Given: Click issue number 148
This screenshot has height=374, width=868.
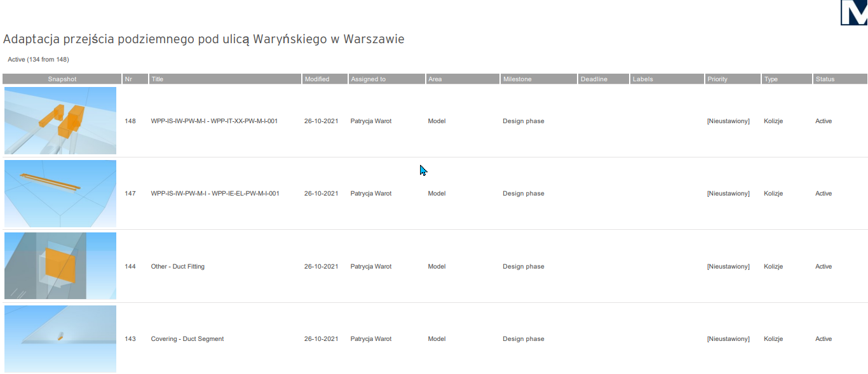Looking at the screenshot, I should pyautogui.click(x=130, y=121).
